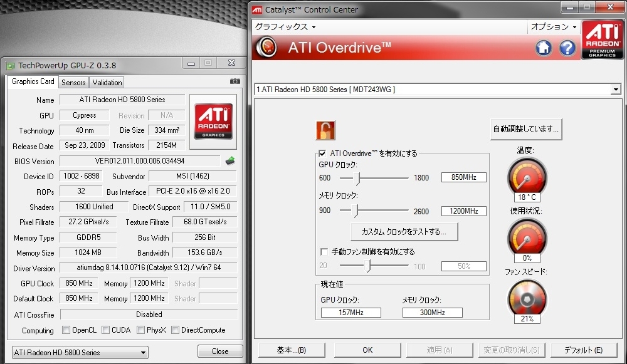Click the 変更の取り消し (S) button

coord(512,350)
